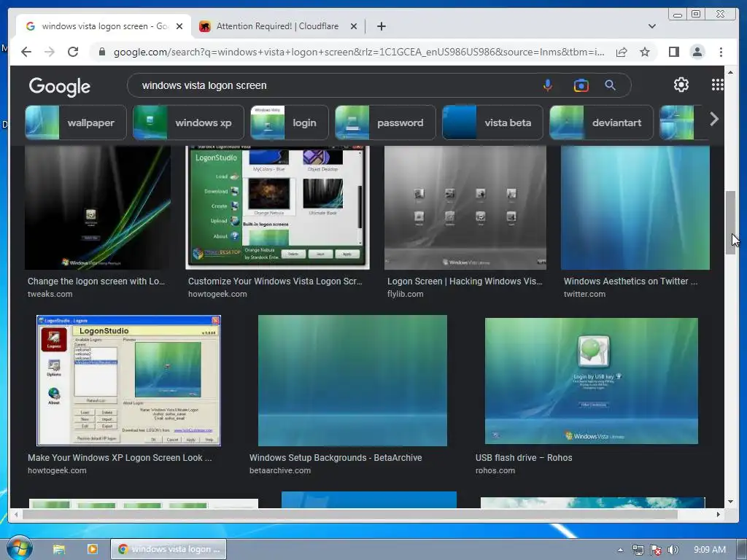
Task: Click the horizontal scrollbar right arrow
Action: click(719, 514)
